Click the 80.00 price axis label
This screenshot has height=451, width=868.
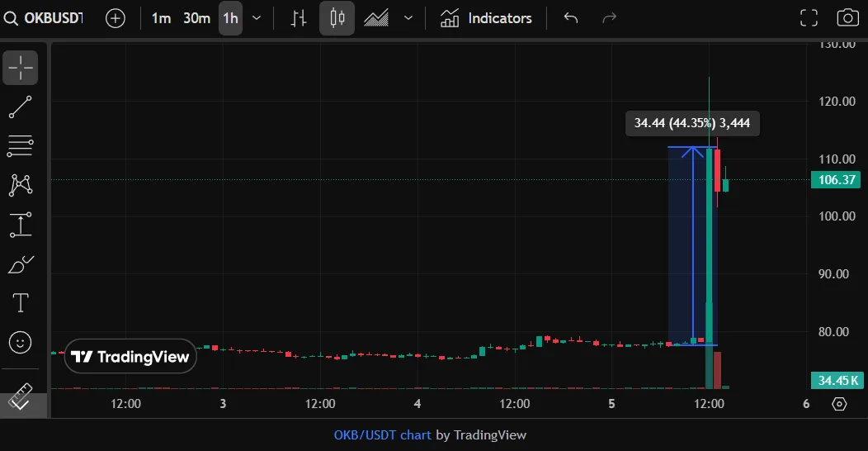coord(833,331)
